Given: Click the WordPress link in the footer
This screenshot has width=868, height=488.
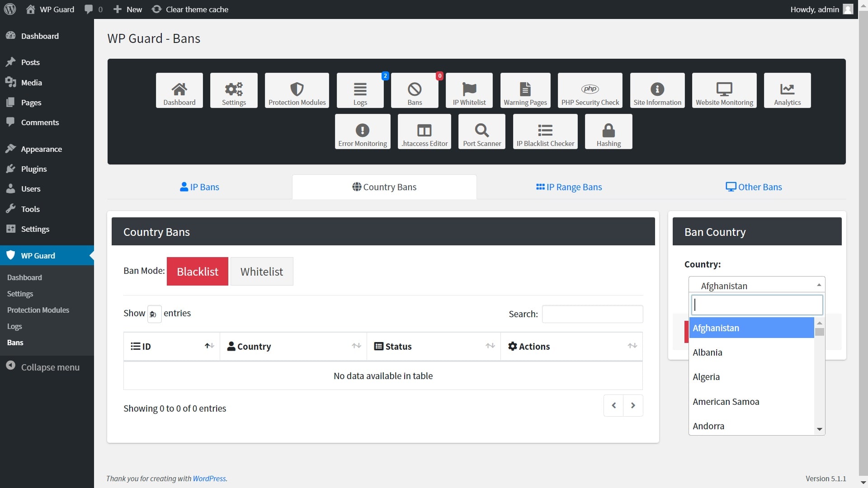Looking at the screenshot, I should [209, 479].
